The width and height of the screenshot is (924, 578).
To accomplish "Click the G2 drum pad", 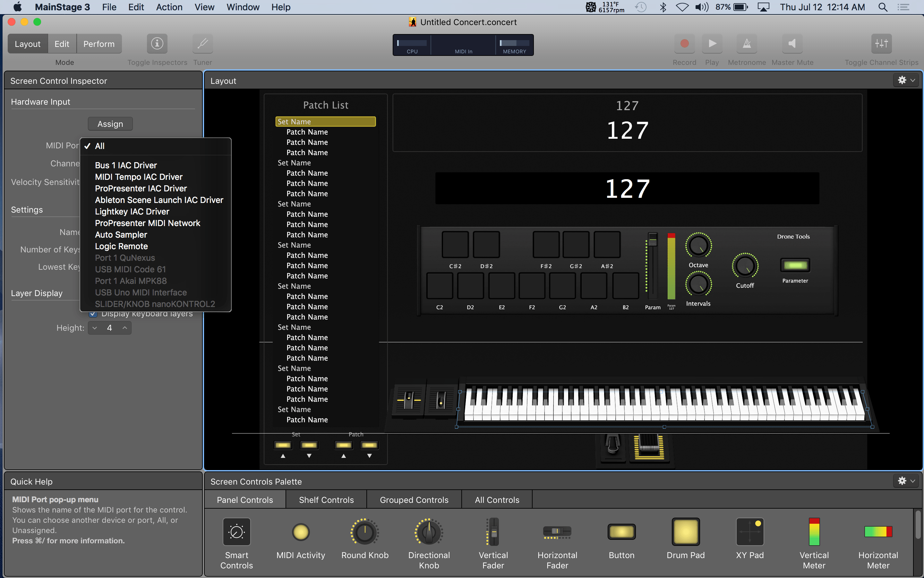I will [x=562, y=286].
